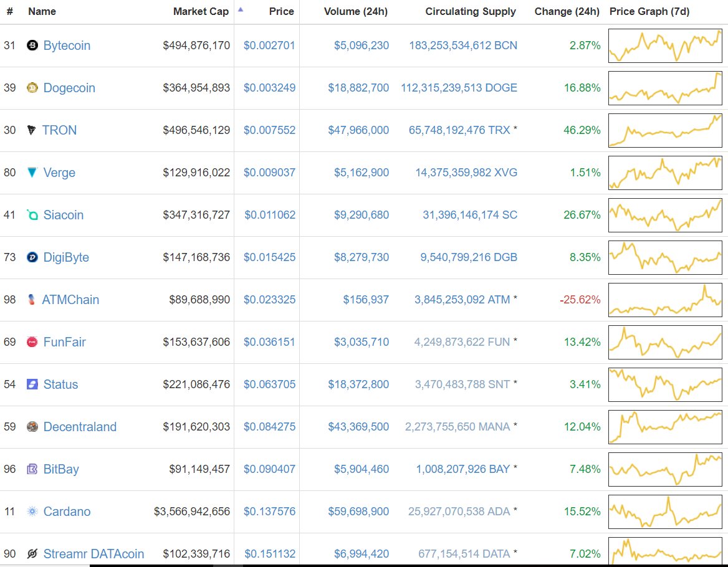
Task: Click BitBay market cap $91,149,457
Action: [x=199, y=469]
